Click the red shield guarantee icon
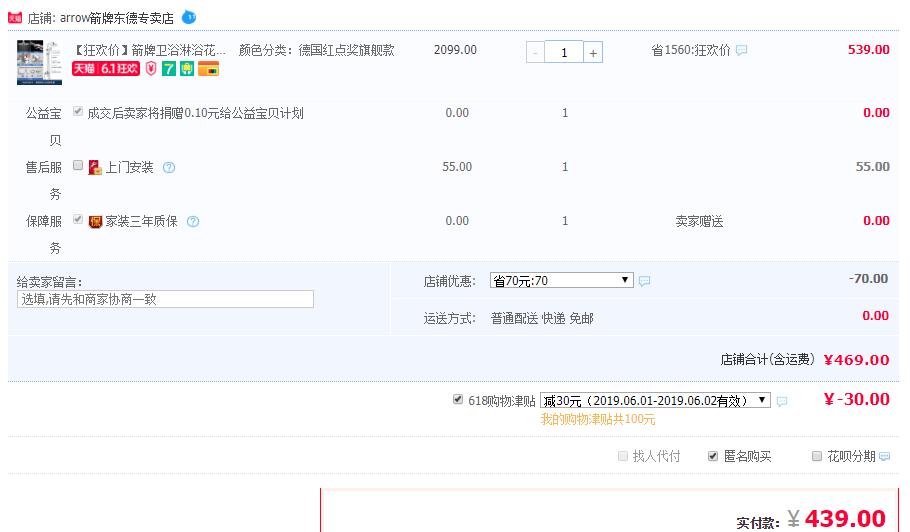Viewport: 910px width, 532px height. [x=151, y=68]
